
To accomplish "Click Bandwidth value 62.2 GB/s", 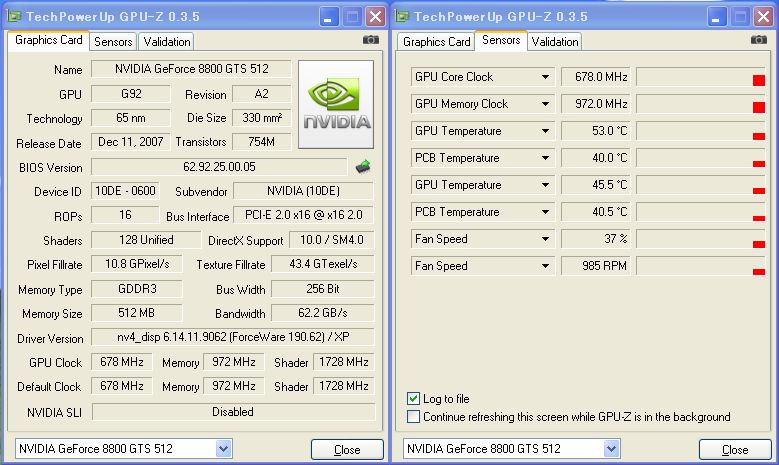I will pos(323,313).
